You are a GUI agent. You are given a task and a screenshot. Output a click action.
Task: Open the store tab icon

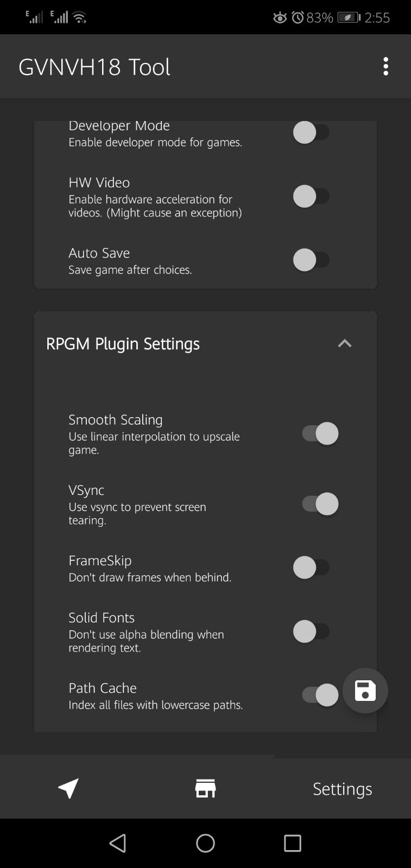(x=205, y=788)
